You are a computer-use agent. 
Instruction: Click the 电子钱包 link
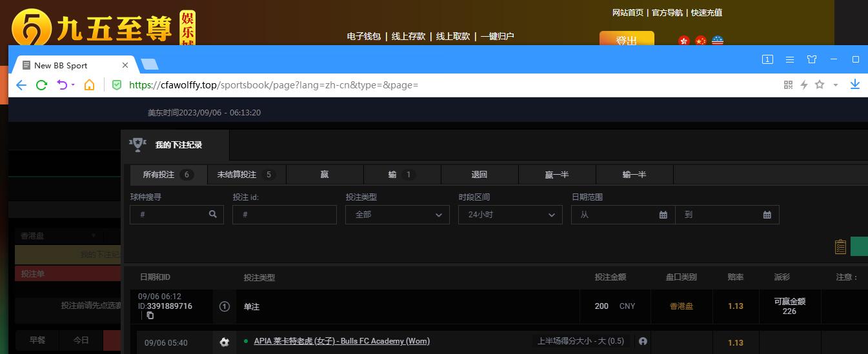point(364,37)
